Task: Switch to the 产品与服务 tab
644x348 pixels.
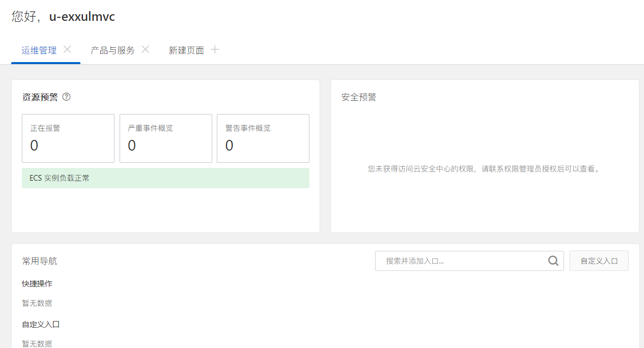Action: pos(113,50)
